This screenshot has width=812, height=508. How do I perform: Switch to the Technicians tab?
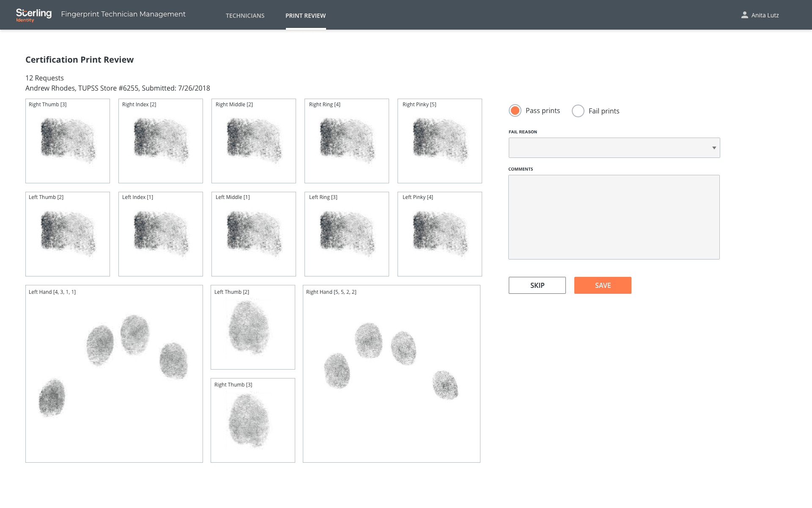tap(245, 16)
